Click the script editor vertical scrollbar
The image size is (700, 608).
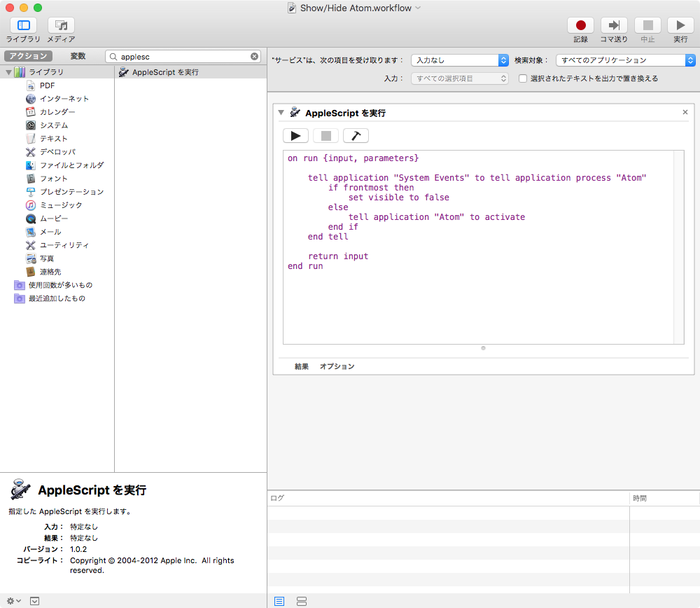pyautogui.click(x=678, y=247)
